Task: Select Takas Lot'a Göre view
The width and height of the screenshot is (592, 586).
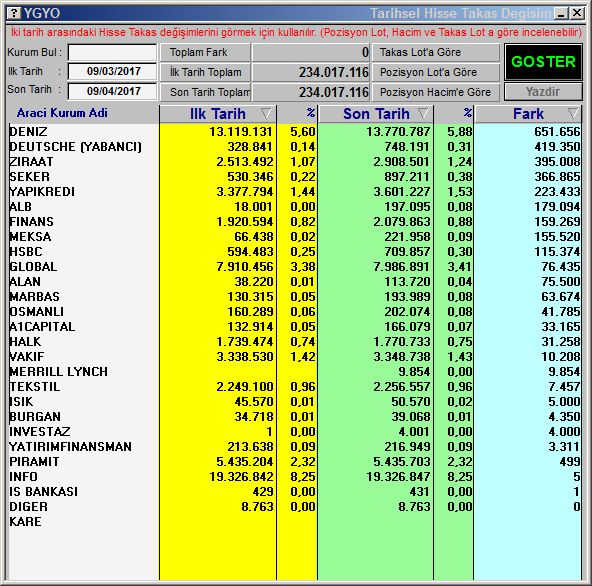Action: coord(436,52)
